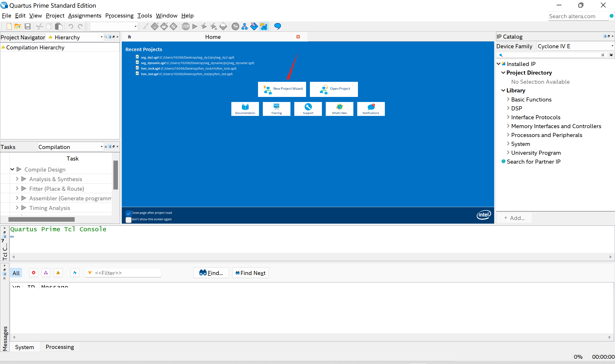
Task: Open the Timing Analyzer clock icon
Action: pyautogui.click(x=235, y=26)
